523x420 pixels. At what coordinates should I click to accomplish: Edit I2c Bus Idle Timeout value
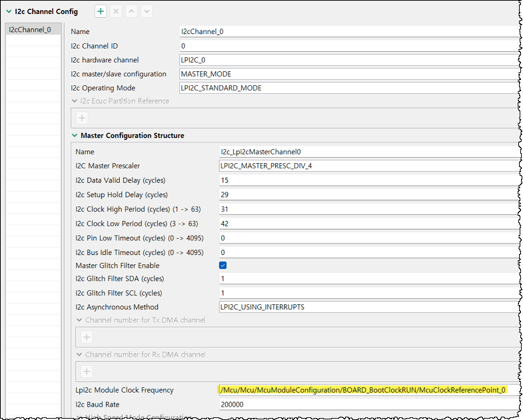click(370, 252)
